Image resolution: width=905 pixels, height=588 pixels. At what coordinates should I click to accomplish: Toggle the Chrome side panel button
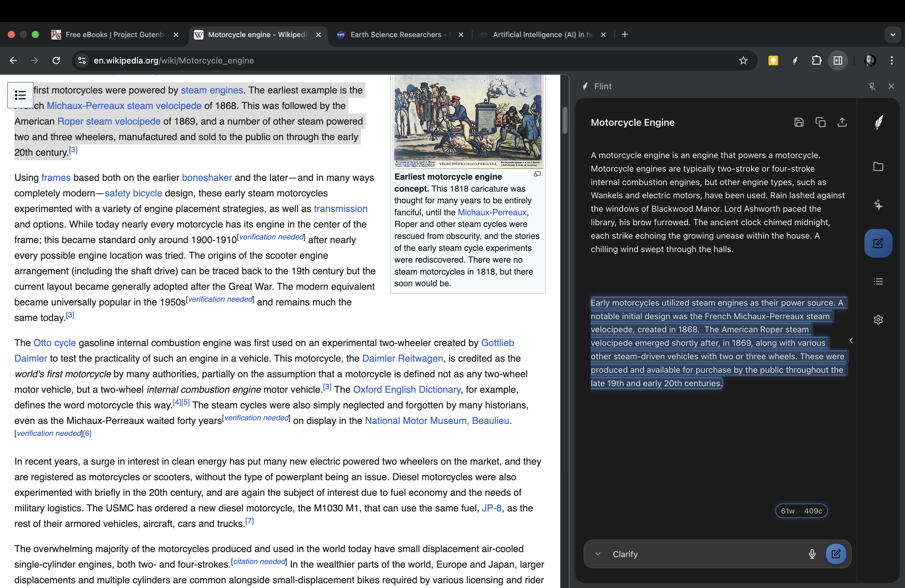(838, 60)
